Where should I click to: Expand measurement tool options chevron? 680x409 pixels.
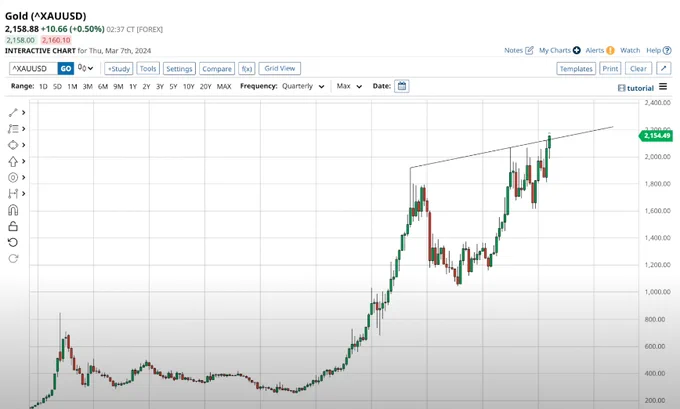23,193
